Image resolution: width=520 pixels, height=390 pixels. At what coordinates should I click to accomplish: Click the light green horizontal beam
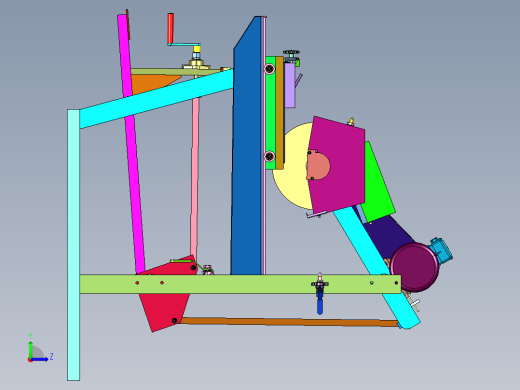pos(240,284)
